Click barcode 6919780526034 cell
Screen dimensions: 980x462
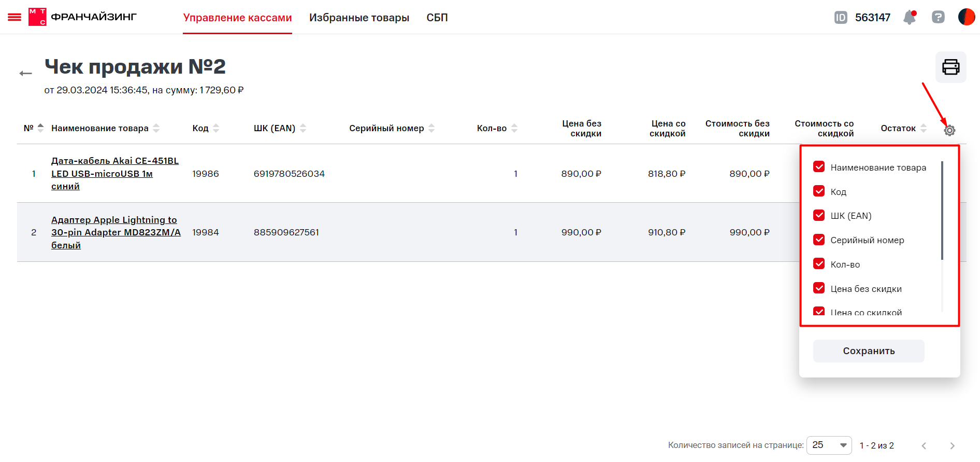click(289, 174)
